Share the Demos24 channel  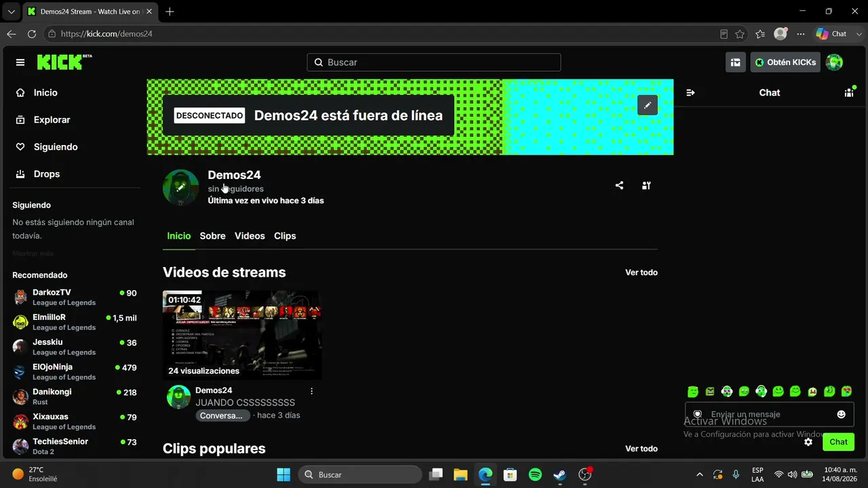click(x=619, y=186)
